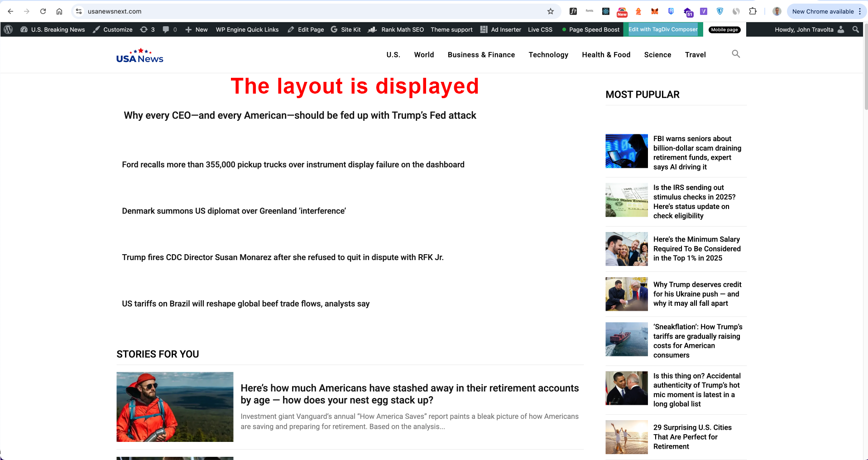
Task: Go to the World section
Action: [424, 55]
